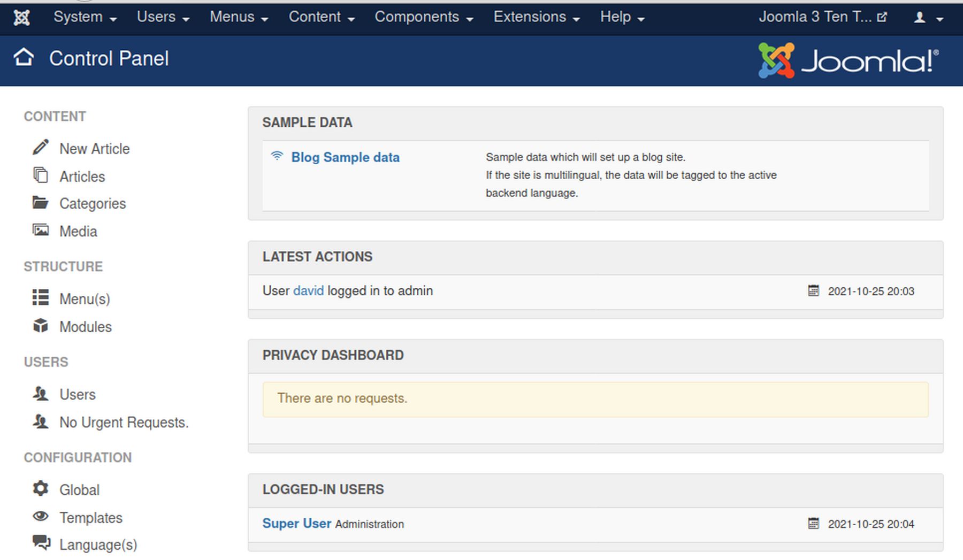The height and width of the screenshot is (560, 963).
Task: Open the Menu(s) sidebar link
Action: click(85, 299)
